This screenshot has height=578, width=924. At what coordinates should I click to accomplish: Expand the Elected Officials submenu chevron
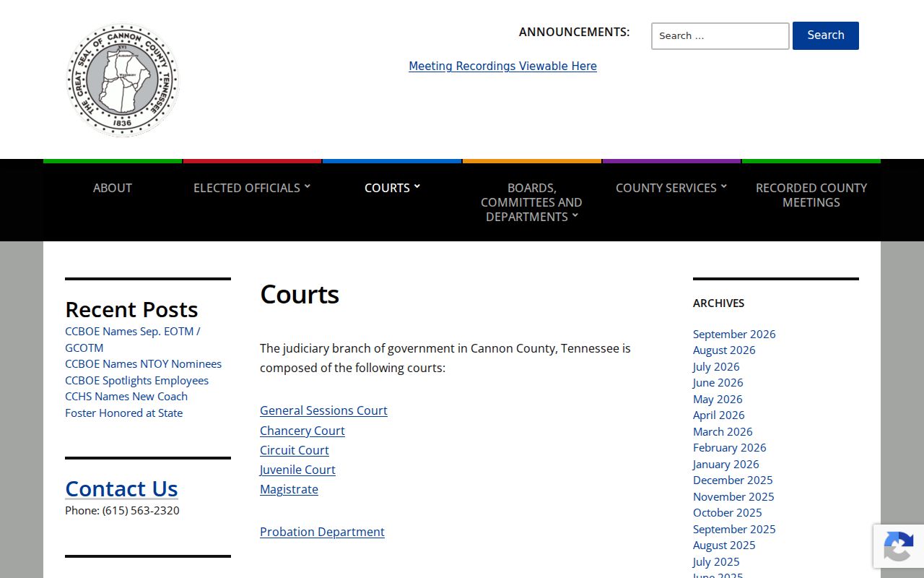(x=307, y=186)
